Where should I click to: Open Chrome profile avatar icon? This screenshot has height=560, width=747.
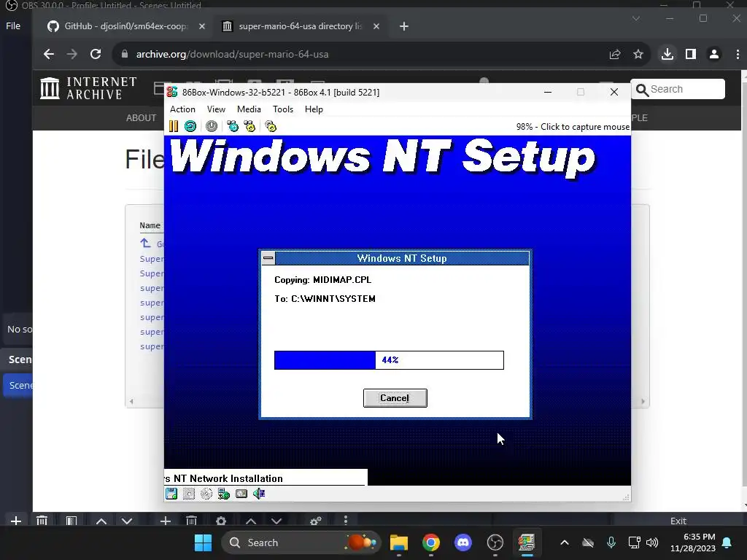click(714, 54)
